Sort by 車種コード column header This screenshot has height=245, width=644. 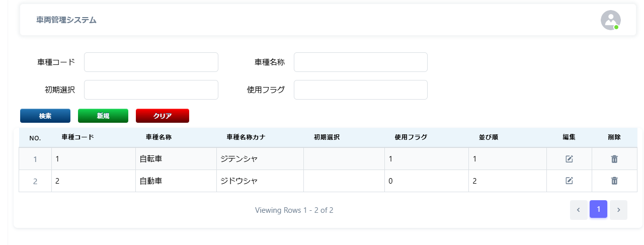pyautogui.click(x=78, y=137)
